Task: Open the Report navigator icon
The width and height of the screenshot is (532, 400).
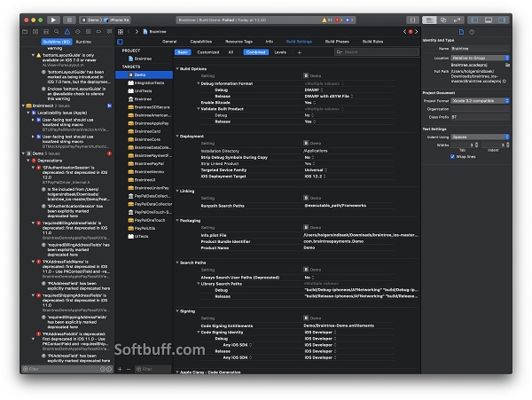Action: click(x=109, y=32)
